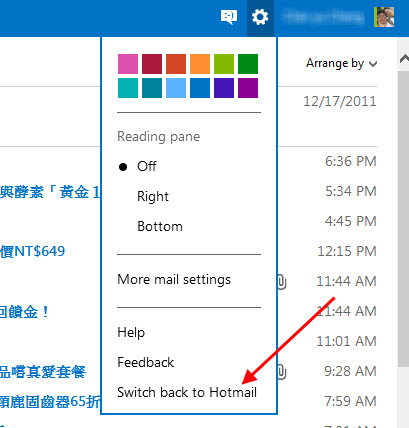Open the email subject containing NT$649

(32, 251)
